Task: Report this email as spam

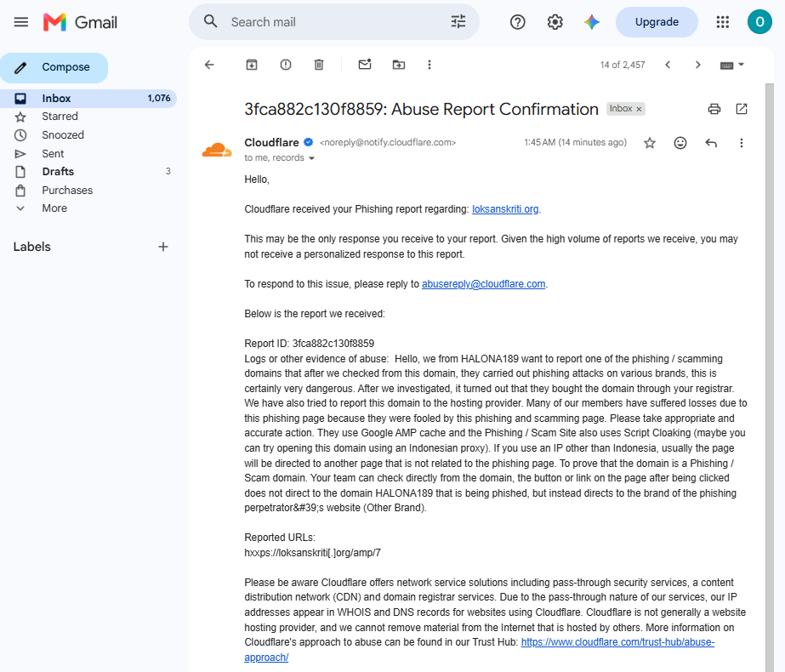Action: click(x=286, y=65)
